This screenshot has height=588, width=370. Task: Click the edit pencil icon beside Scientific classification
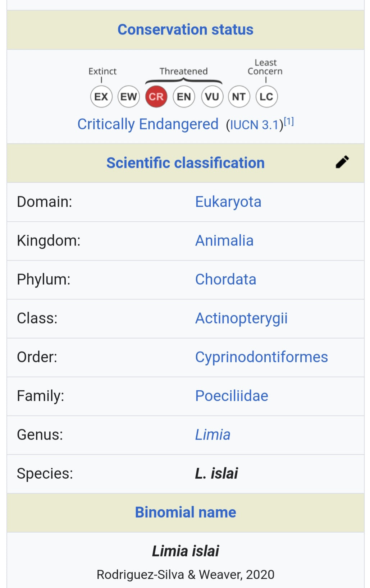[342, 162]
